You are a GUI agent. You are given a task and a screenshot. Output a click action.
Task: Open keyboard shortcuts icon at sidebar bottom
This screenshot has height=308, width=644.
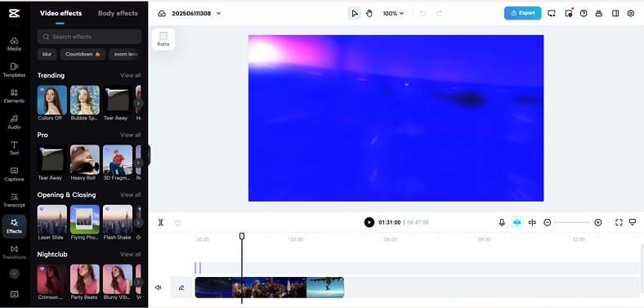(15, 294)
